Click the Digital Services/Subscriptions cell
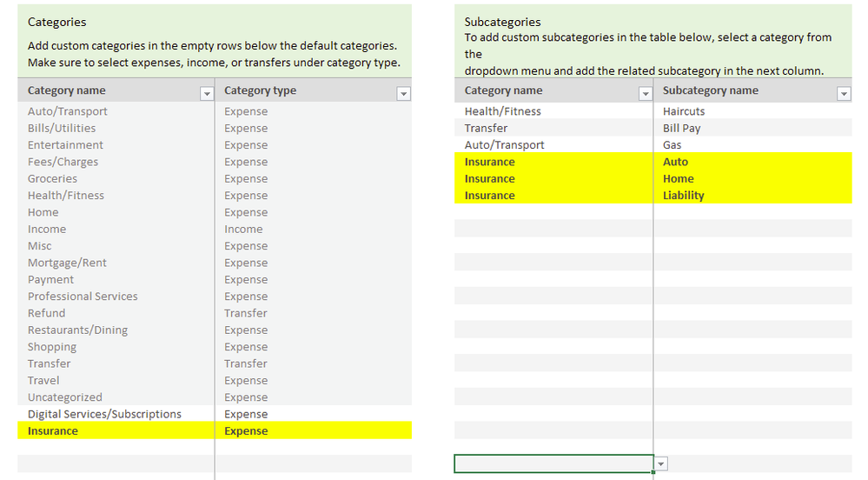Image resolution: width=868 pixels, height=480 pixels. [116, 414]
